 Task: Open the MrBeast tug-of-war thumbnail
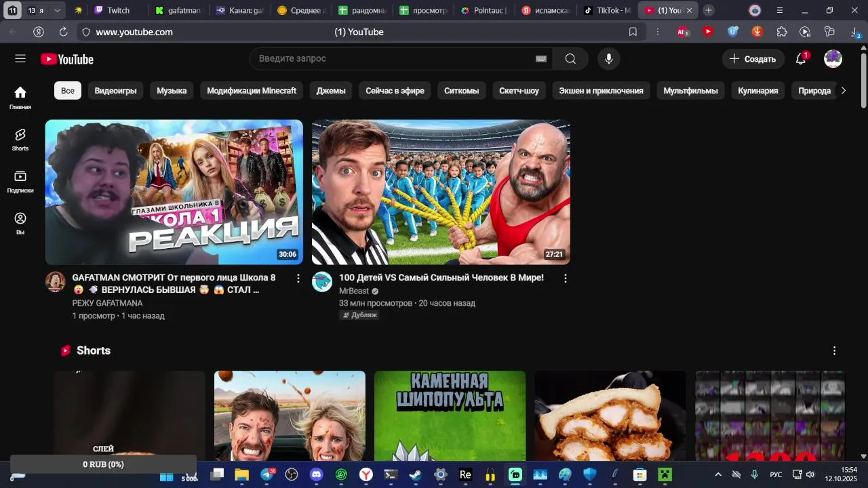[441, 192]
